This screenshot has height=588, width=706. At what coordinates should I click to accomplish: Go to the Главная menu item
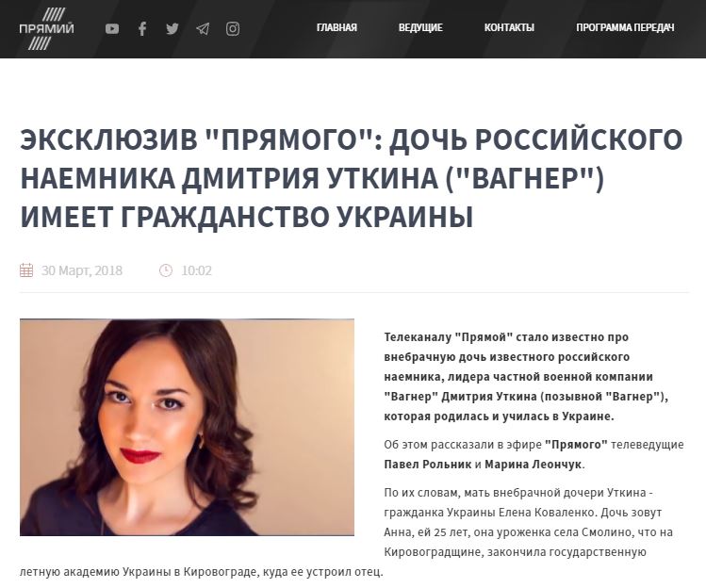337,28
